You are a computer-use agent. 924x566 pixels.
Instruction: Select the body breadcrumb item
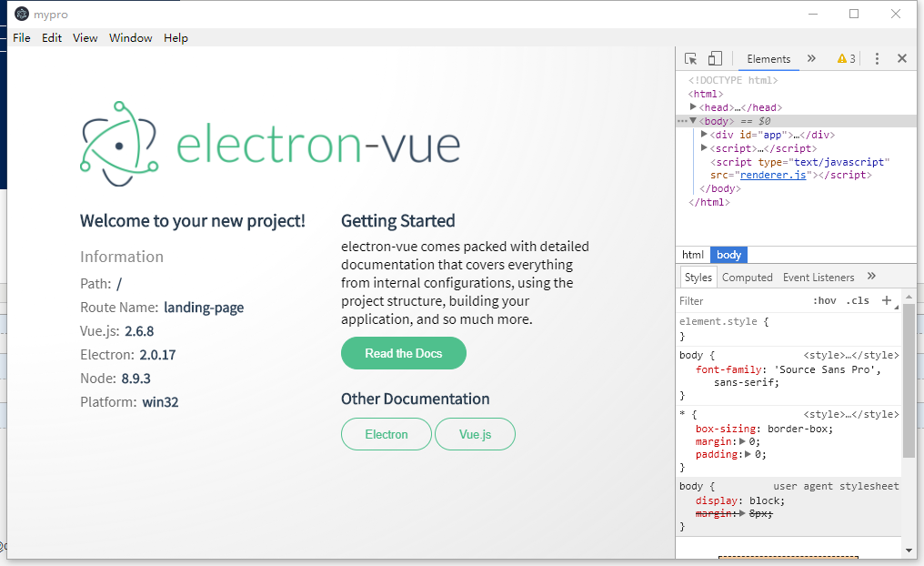(x=729, y=255)
